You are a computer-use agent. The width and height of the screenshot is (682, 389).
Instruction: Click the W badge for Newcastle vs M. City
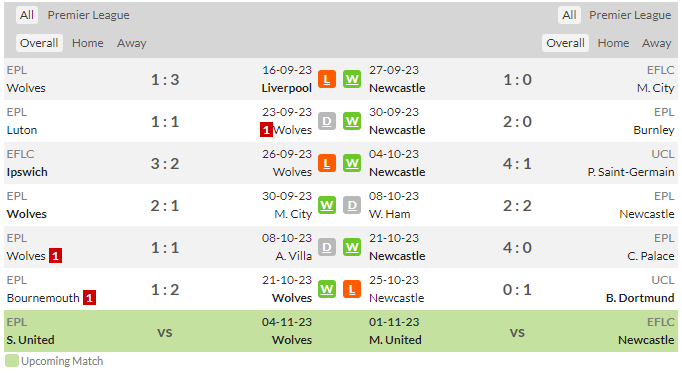coord(352,80)
